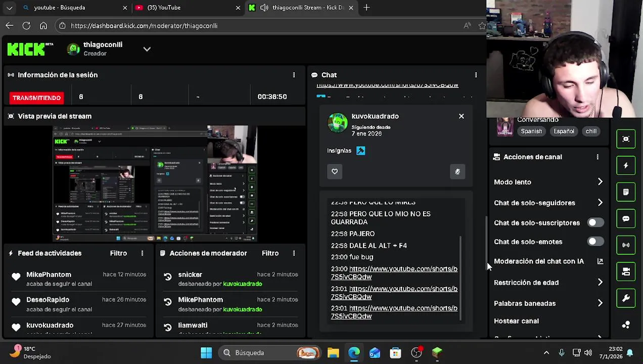Open Información de la sesión options menu
This screenshot has width=643, height=364.
point(294,75)
